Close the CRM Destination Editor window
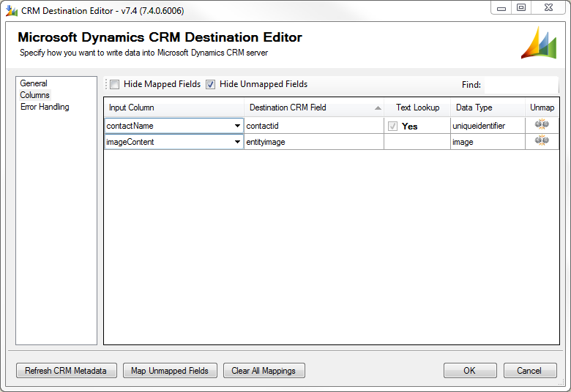Screen dimensions: 571x392 click(x=548, y=7)
